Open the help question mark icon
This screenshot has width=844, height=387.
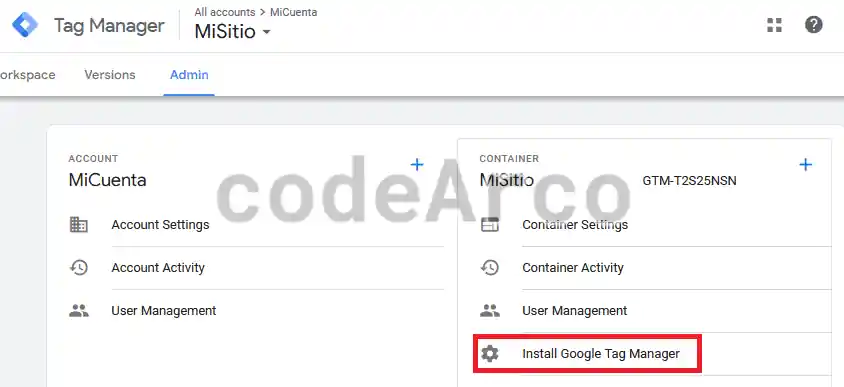(x=813, y=25)
